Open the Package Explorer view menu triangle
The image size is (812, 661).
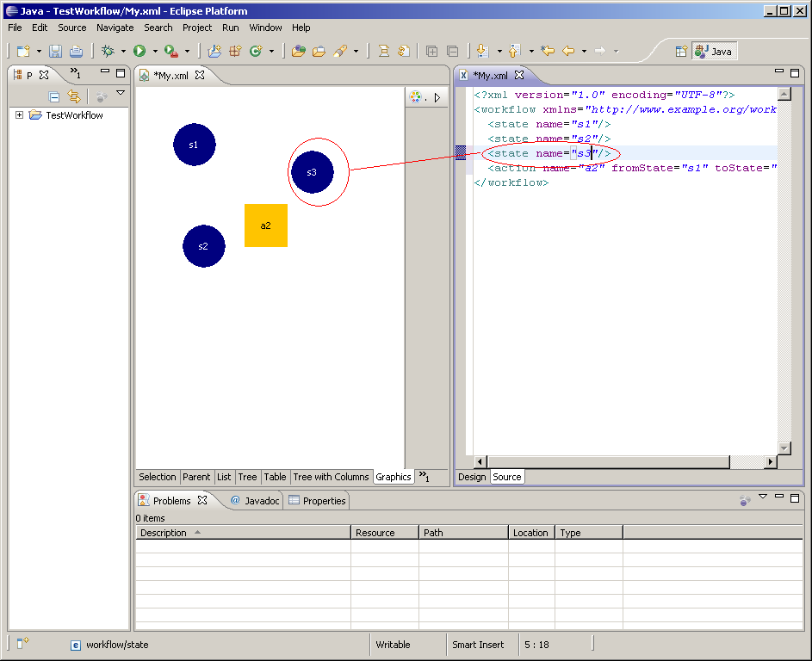click(121, 93)
